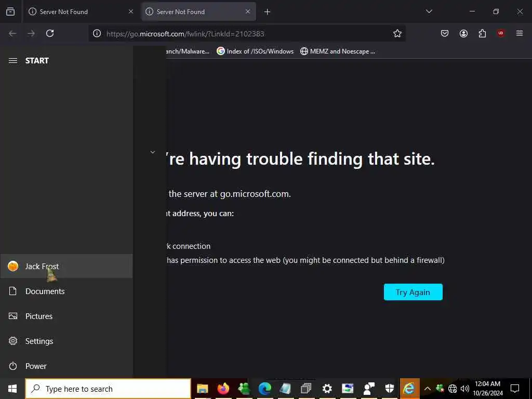532x399 pixels.
Task: Close the second Server Not Found tab
Action: (248, 11)
